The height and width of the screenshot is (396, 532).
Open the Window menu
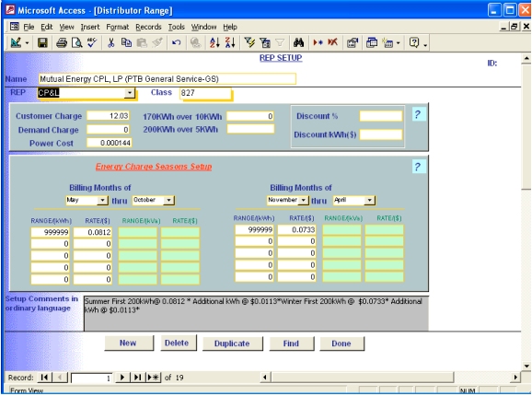(203, 27)
